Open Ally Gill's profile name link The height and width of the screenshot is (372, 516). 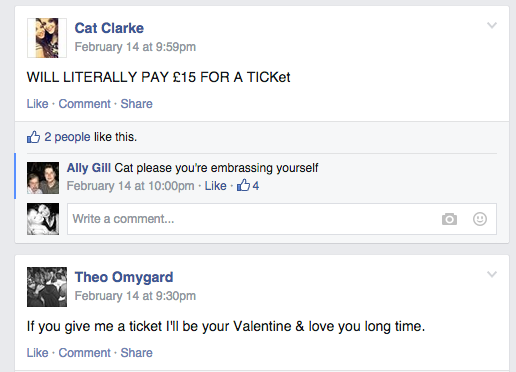[x=89, y=168]
